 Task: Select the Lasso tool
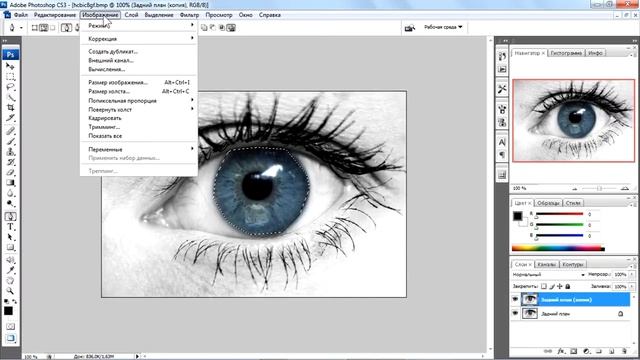point(10,87)
